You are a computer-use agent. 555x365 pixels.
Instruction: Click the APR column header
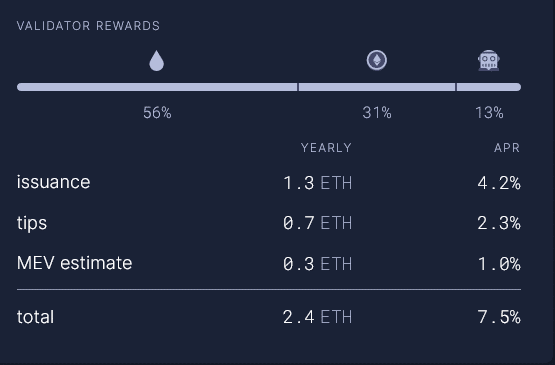[507, 148]
